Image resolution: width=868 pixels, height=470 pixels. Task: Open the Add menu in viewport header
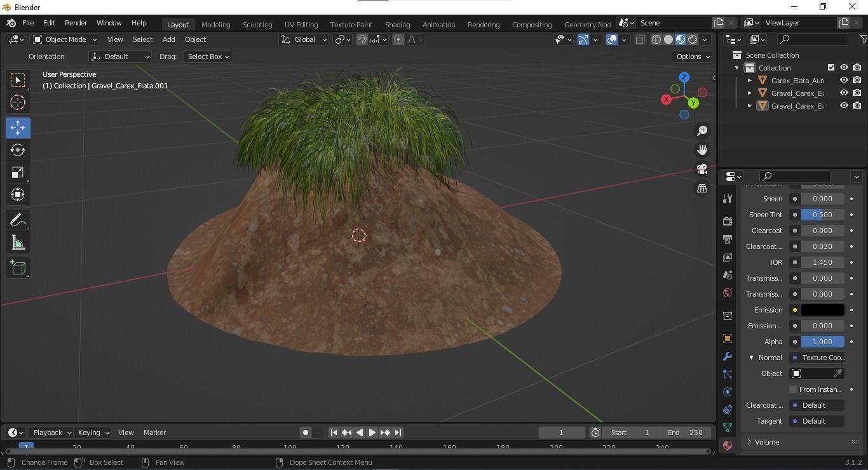click(x=168, y=39)
